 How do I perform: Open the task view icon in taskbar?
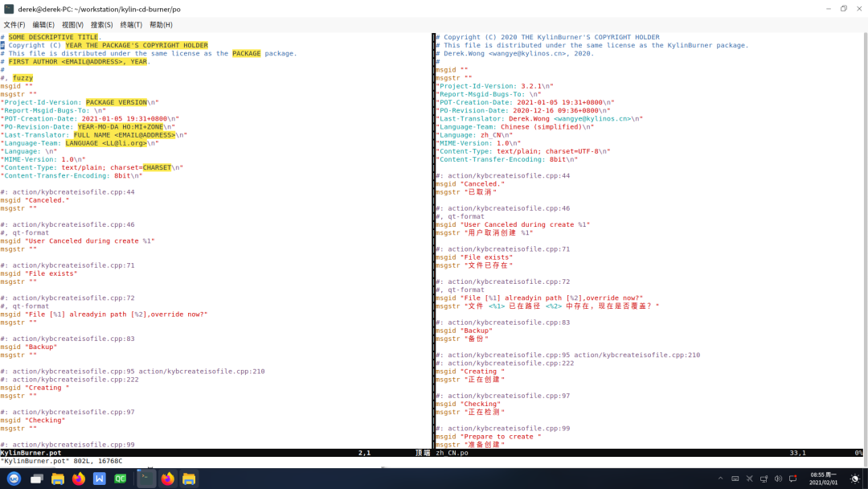(x=36, y=479)
